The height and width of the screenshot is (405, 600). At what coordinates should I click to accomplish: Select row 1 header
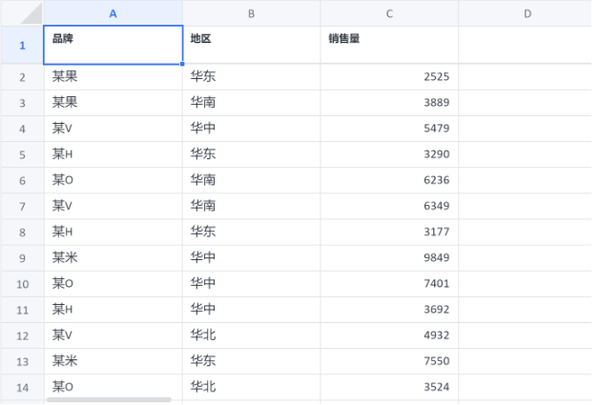pos(22,45)
